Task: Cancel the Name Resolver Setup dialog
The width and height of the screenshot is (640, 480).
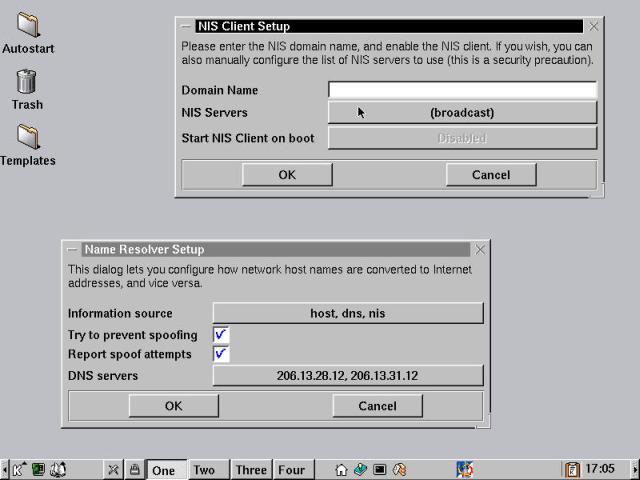Action: 377,406
